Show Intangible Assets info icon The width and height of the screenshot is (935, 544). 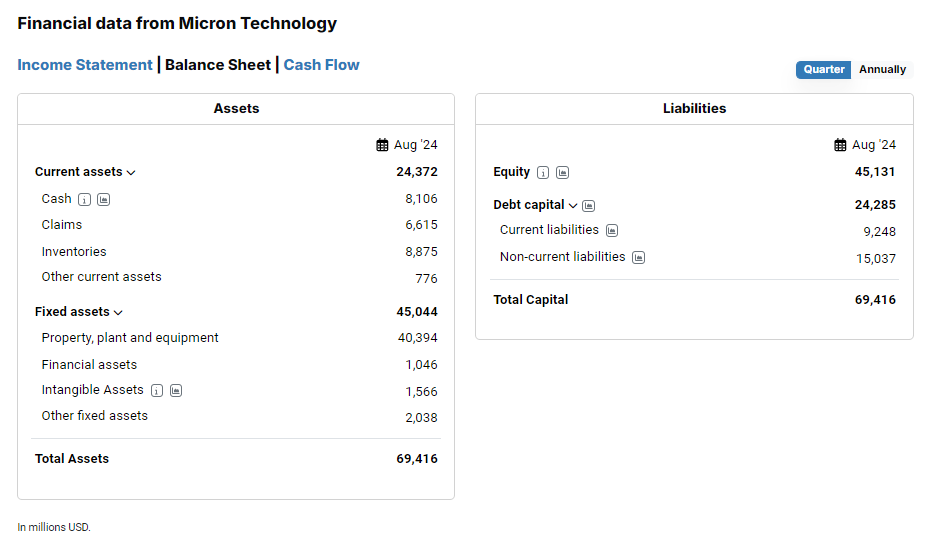157,391
